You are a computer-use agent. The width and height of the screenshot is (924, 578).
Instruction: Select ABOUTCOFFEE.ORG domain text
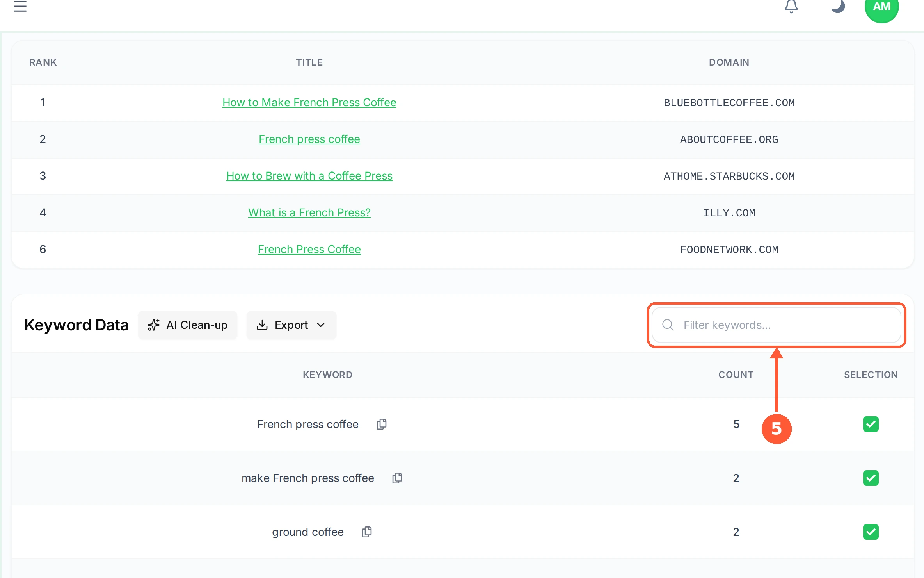pyautogui.click(x=729, y=139)
